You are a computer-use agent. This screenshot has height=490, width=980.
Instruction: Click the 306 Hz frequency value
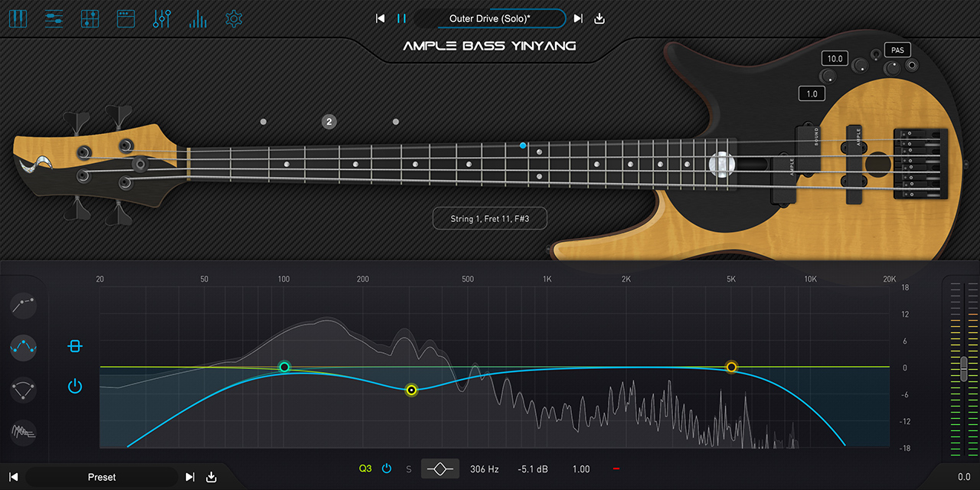pos(485,469)
